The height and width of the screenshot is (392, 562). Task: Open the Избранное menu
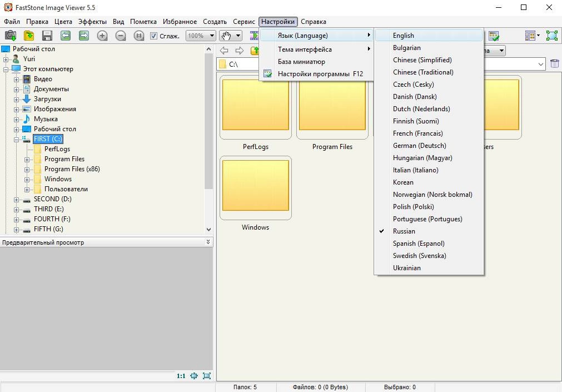(180, 22)
